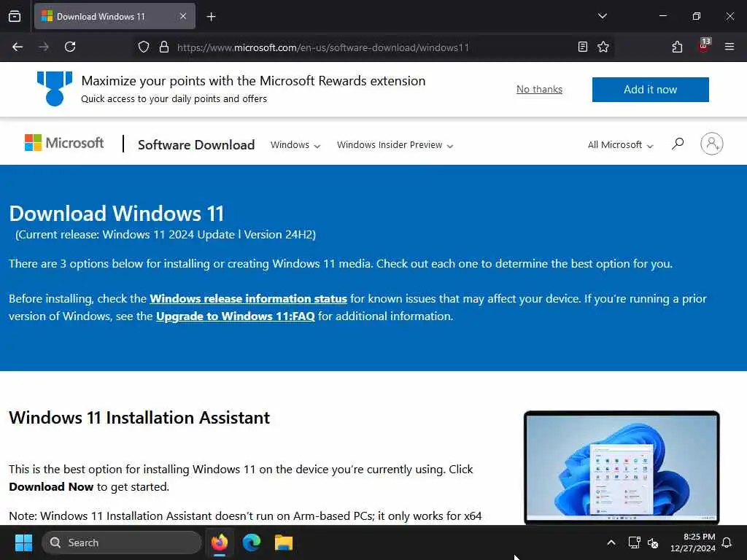Open tracking protection shield icon

pos(144,47)
